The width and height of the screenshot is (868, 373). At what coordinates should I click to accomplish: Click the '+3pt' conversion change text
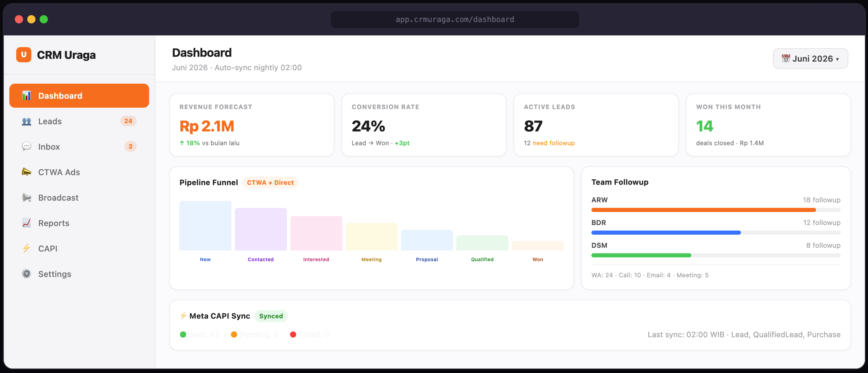tap(402, 143)
